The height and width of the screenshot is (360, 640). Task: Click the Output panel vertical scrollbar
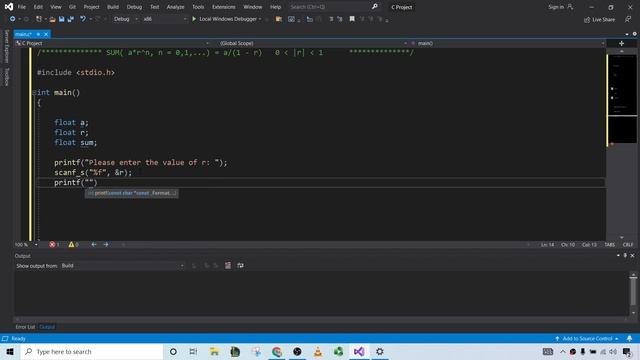pos(633,293)
